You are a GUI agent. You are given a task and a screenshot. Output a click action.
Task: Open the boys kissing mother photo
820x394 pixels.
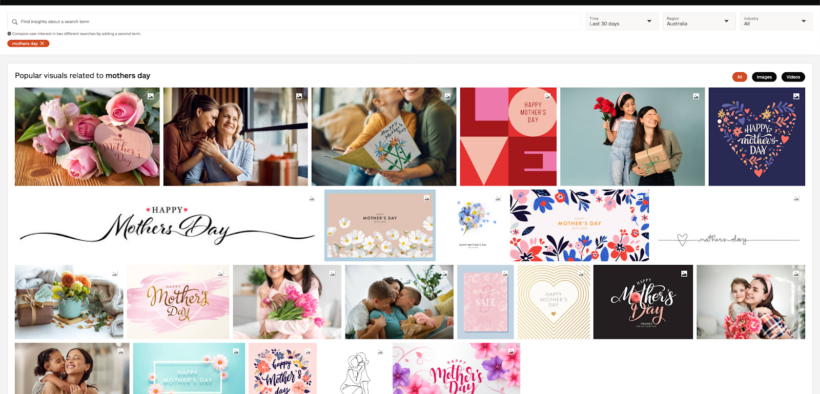[x=399, y=302]
